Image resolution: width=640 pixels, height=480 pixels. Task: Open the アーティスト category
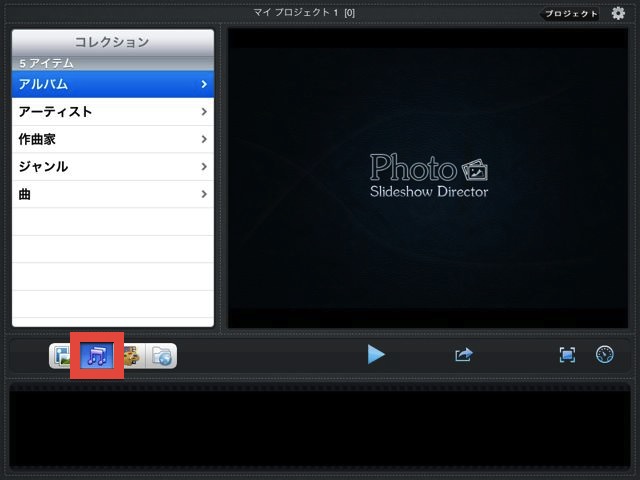click(x=113, y=112)
